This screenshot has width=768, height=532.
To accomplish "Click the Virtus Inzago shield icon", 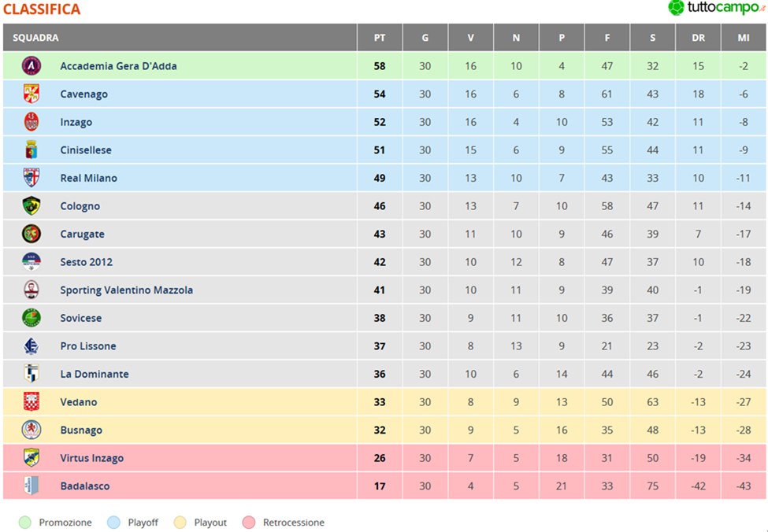I will click(x=32, y=458).
